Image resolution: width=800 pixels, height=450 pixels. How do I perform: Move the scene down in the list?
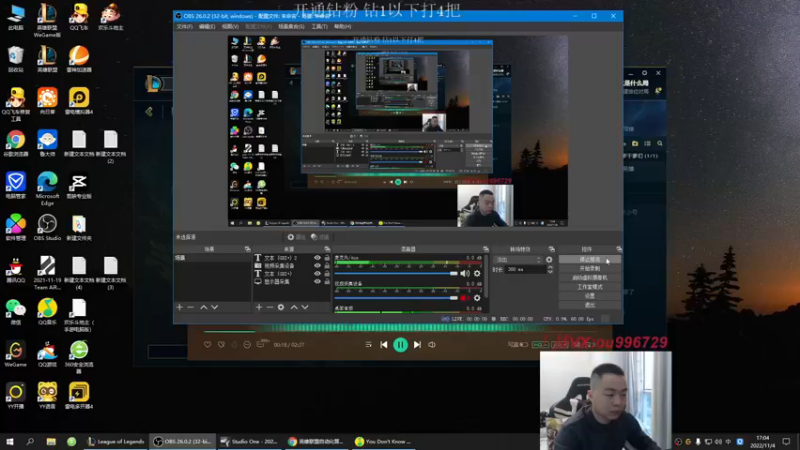214,307
